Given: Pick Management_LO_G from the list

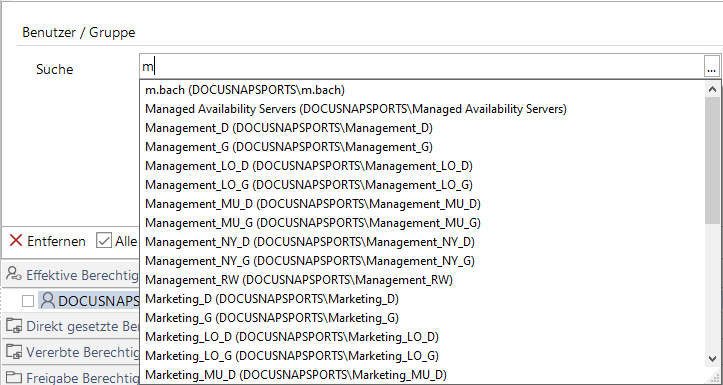Looking at the screenshot, I should [308, 184].
